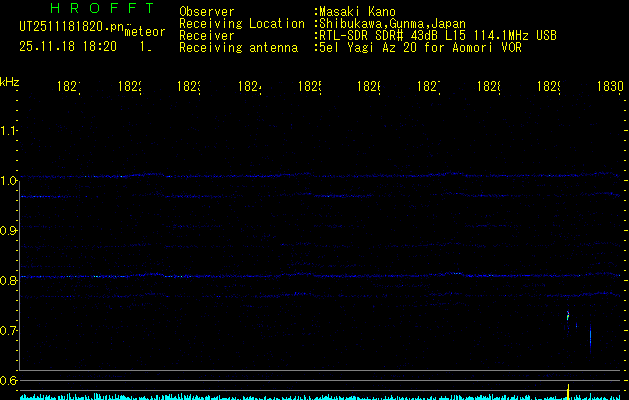
Task: Click the 1.1 frequency axis tick
Action: pyautogui.click(x=9, y=130)
